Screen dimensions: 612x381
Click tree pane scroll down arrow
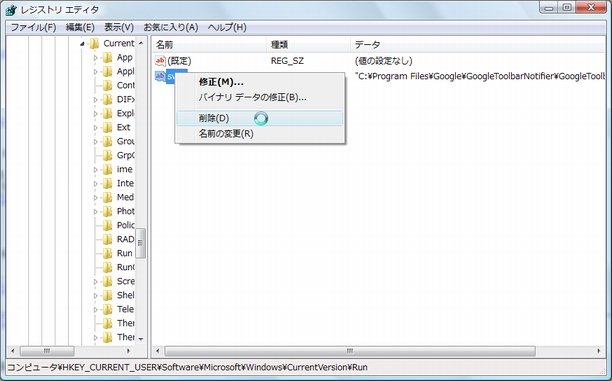tap(141, 339)
